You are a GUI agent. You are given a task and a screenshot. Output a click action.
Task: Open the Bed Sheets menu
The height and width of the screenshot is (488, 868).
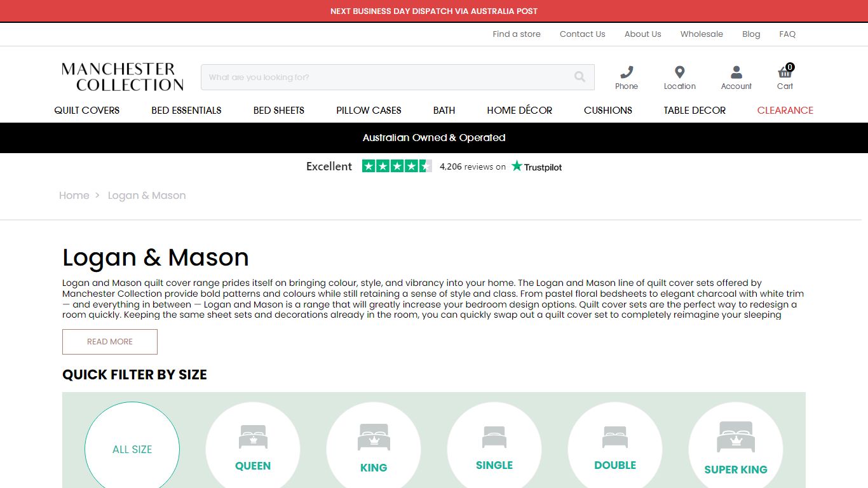click(279, 110)
